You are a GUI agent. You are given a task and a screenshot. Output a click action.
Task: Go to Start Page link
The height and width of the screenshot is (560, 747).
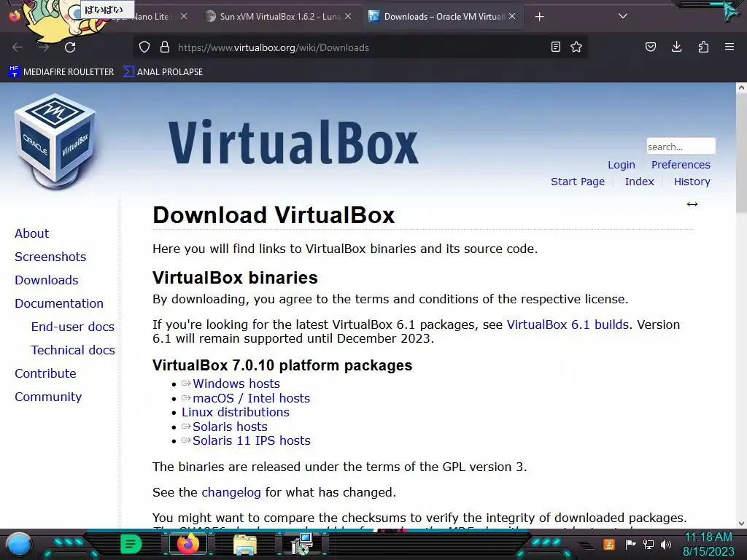click(578, 182)
